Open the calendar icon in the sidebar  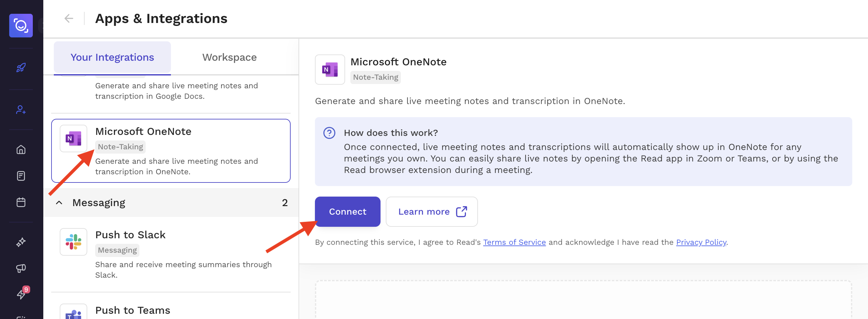pos(21,202)
